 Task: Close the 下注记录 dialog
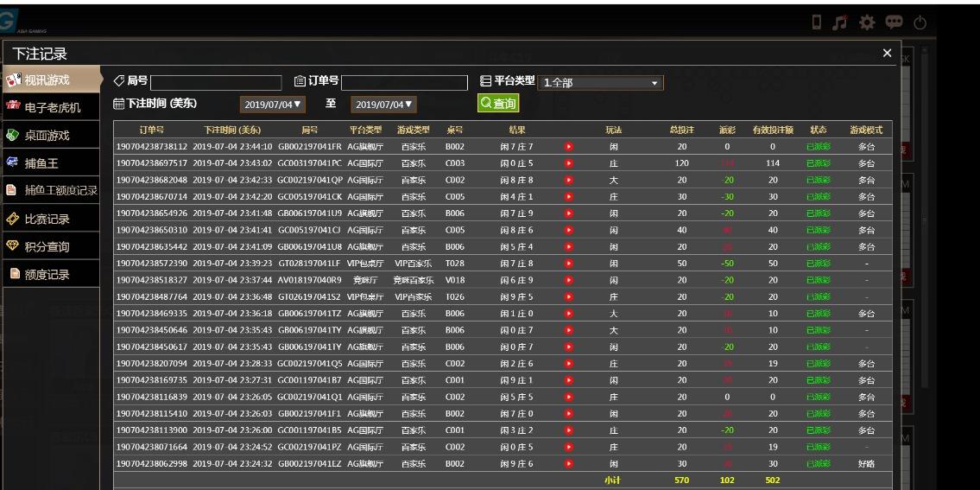[x=887, y=54]
